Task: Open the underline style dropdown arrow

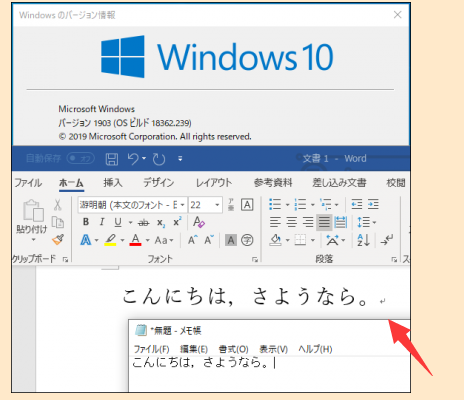Action: coord(130,222)
